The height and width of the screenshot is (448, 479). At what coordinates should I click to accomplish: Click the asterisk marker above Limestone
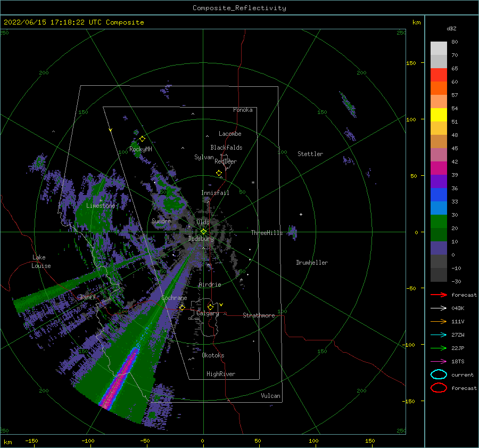tap(101, 201)
